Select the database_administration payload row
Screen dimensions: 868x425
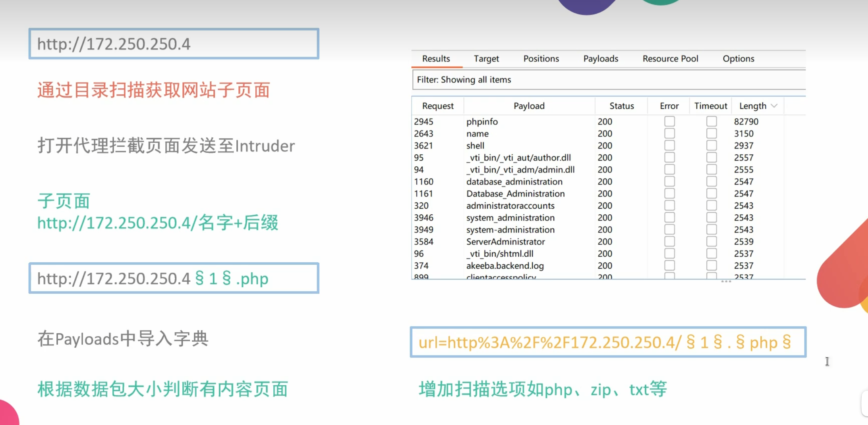tap(514, 182)
